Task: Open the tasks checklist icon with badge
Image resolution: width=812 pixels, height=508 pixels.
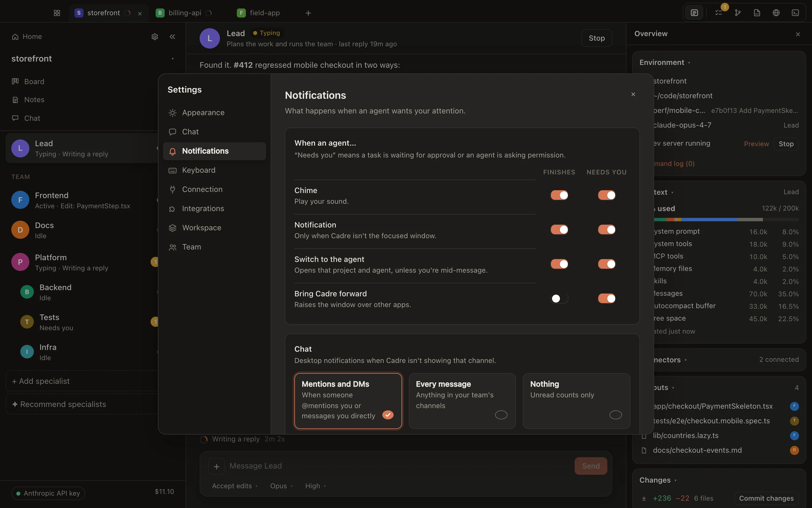Action: (x=718, y=13)
